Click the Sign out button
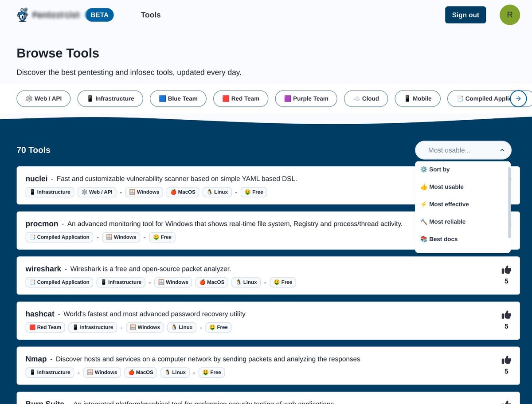 tap(465, 15)
